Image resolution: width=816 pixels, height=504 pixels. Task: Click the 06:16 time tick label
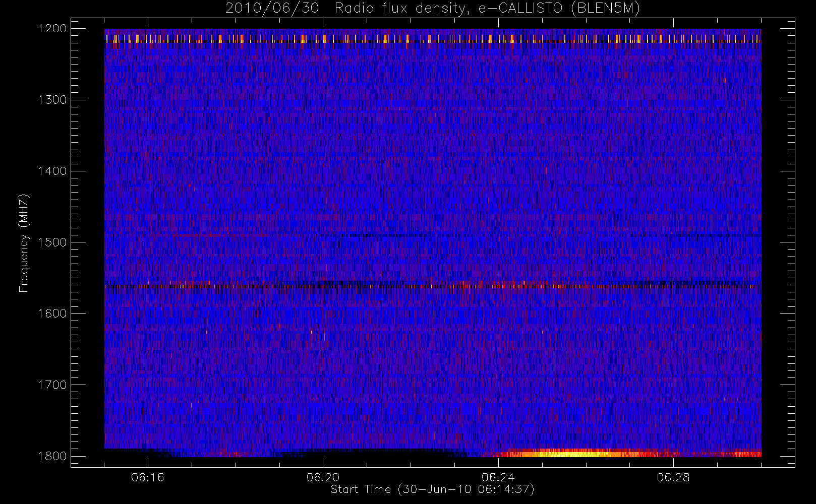click(148, 477)
